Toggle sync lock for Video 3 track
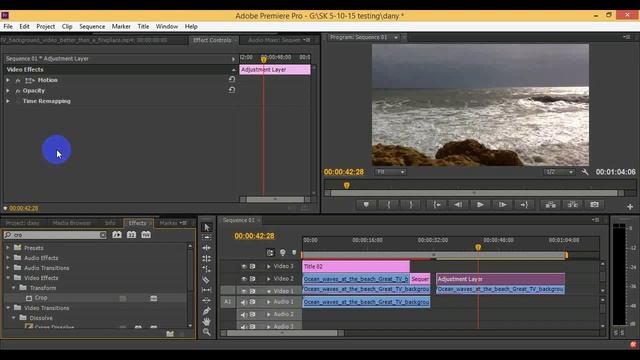This screenshot has width=640, height=360. pyautogui.click(x=253, y=266)
